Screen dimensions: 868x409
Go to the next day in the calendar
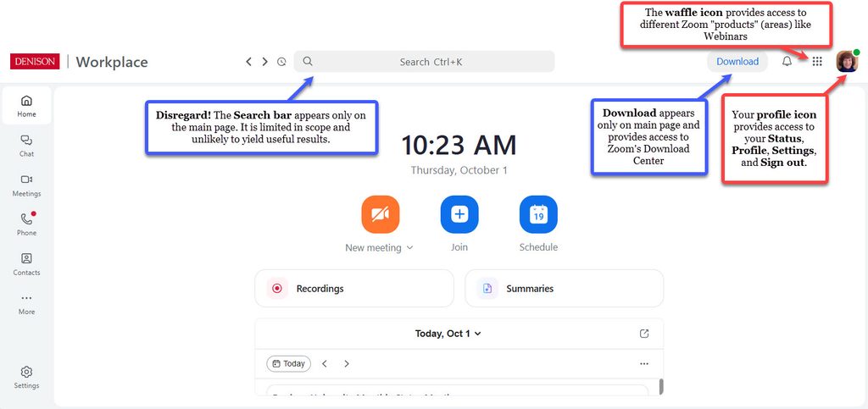click(x=347, y=363)
